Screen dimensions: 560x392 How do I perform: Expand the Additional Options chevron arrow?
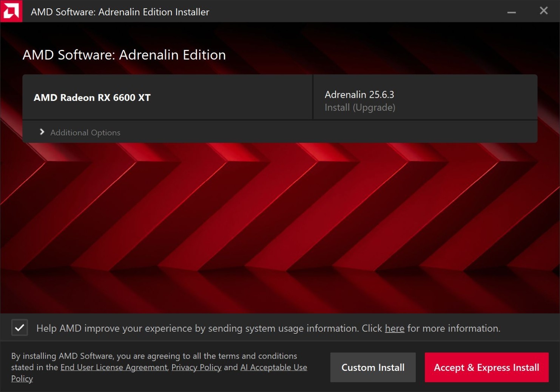point(42,132)
